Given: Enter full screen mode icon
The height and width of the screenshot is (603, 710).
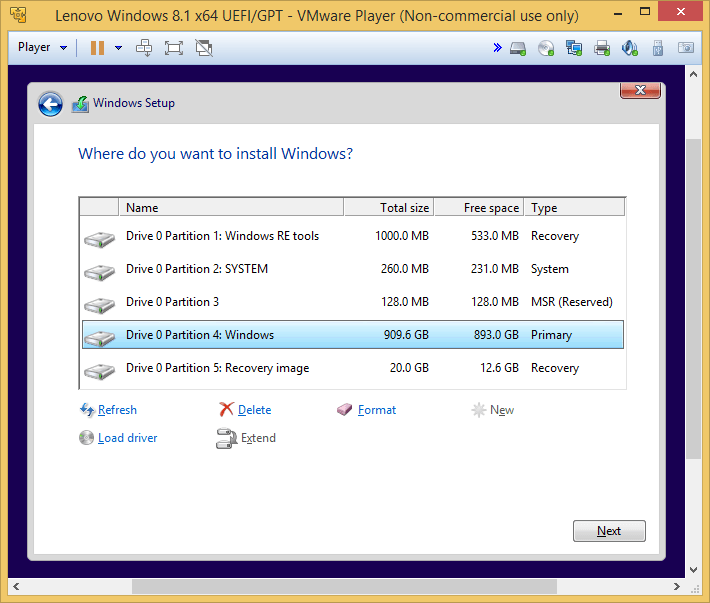Looking at the screenshot, I should [174, 48].
